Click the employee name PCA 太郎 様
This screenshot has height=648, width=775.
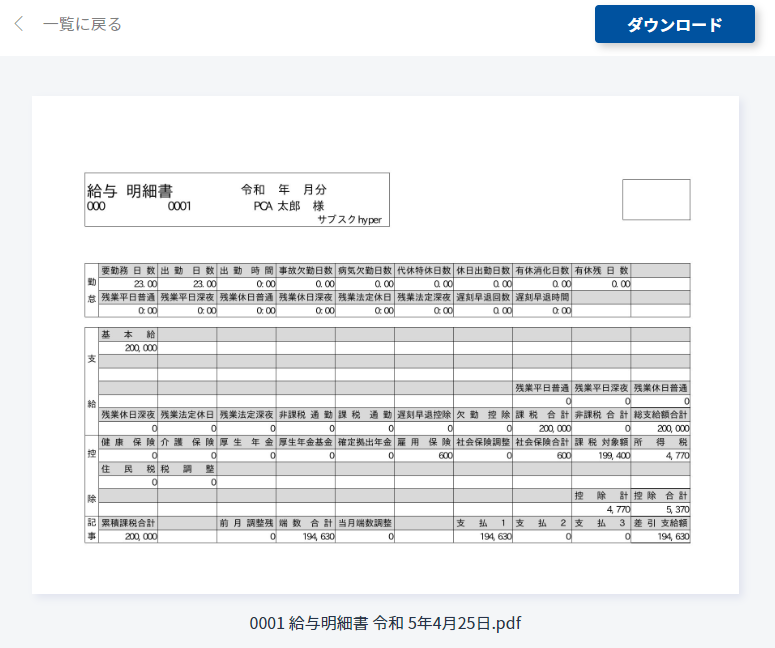point(289,206)
